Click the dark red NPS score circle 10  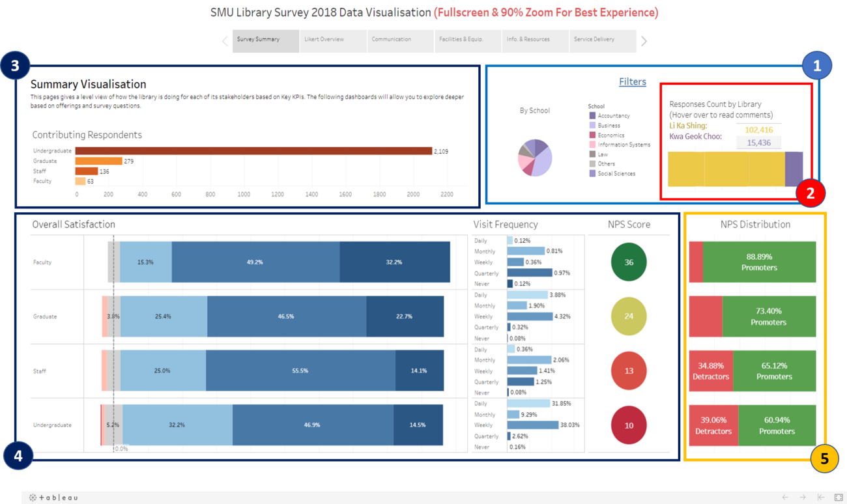pos(629,425)
